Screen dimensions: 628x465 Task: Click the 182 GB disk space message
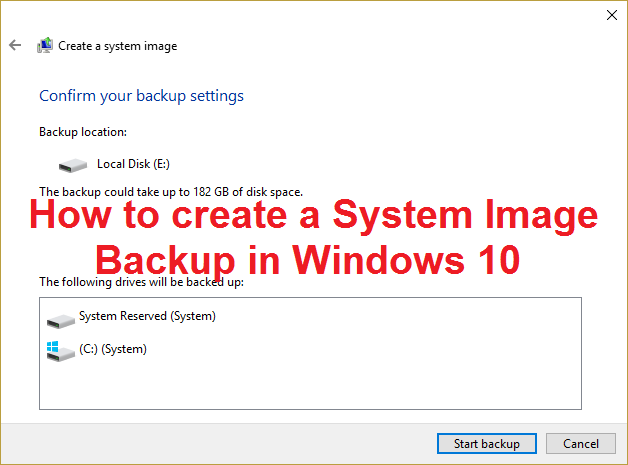[x=171, y=192]
